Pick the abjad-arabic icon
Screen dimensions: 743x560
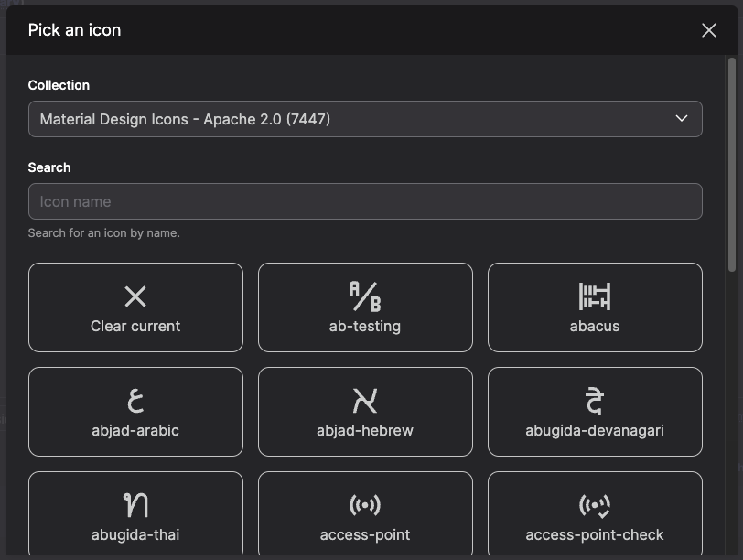click(135, 412)
